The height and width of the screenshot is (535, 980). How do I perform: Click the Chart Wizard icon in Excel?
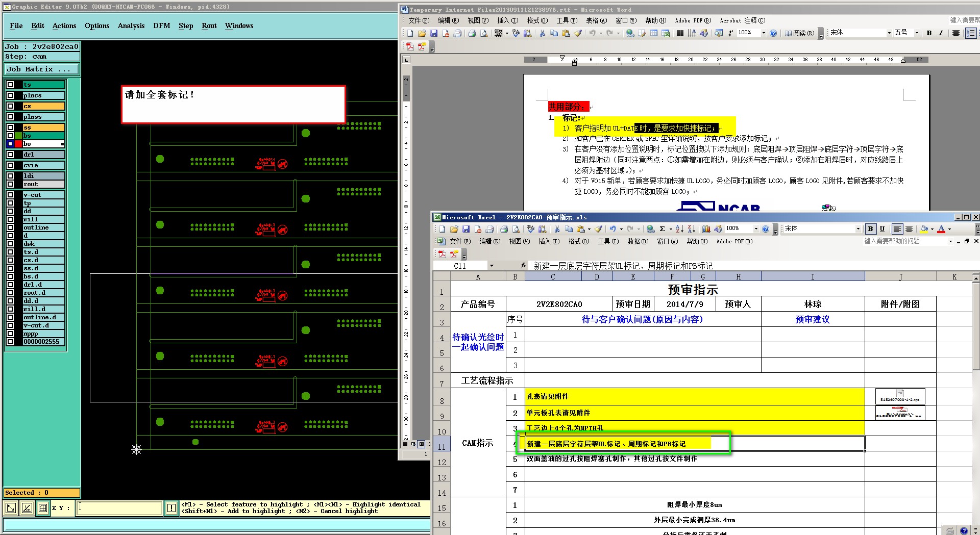(x=706, y=229)
